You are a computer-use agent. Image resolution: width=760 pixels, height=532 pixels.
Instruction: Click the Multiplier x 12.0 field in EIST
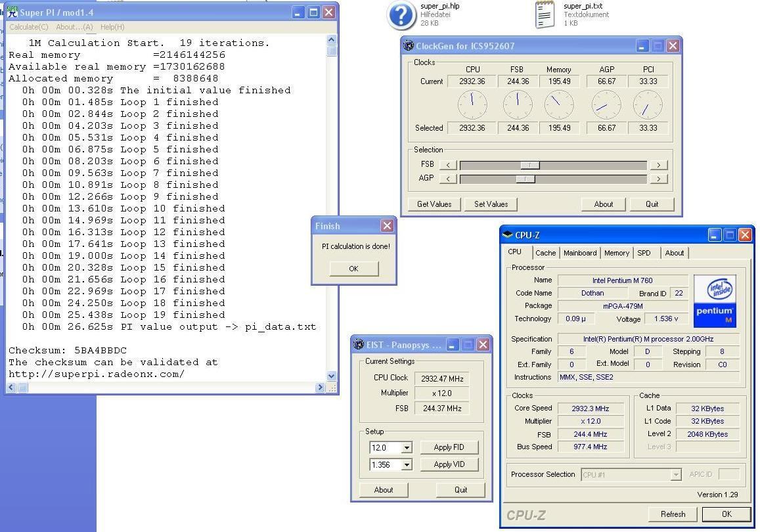click(x=442, y=393)
